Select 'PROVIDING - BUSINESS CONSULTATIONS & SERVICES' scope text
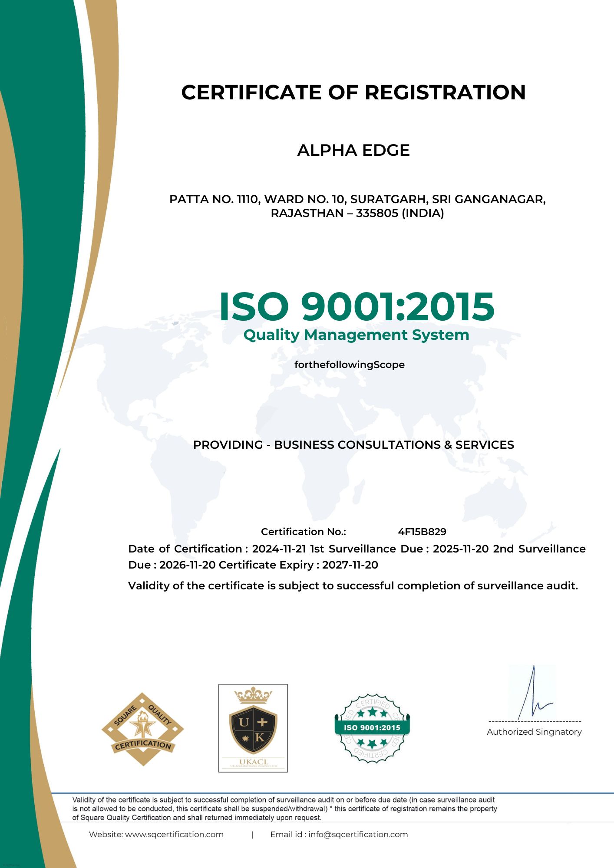Image resolution: width=614 pixels, height=868 pixels. tap(353, 445)
